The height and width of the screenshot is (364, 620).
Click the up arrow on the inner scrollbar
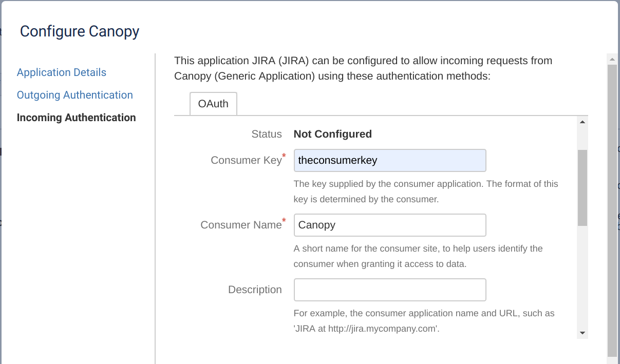[x=582, y=122]
